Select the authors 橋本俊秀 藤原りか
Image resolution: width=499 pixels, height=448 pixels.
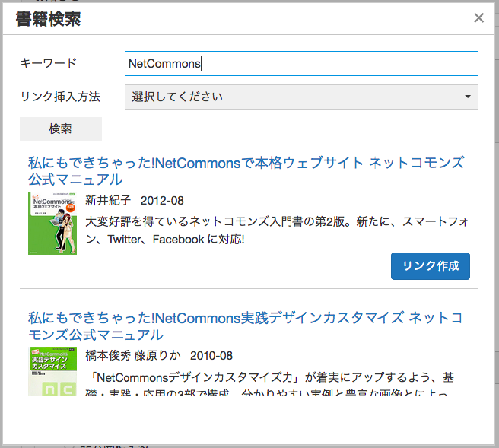133,356
